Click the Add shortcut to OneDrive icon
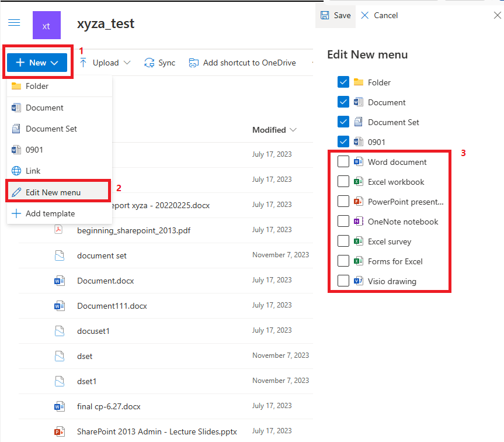Image resolution: width=504 pixels, height=442 pixels. pyautogui.click(x=194, y=62)
